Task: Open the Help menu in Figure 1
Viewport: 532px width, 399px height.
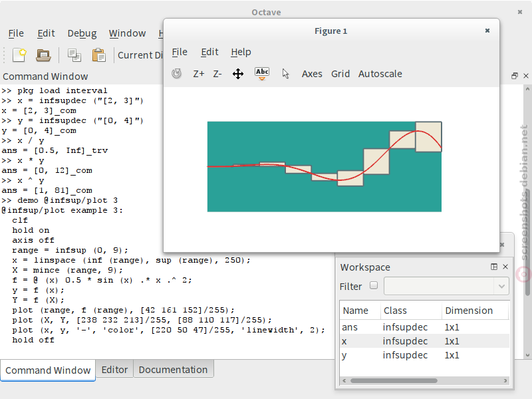Action: [x=241, y=52]
